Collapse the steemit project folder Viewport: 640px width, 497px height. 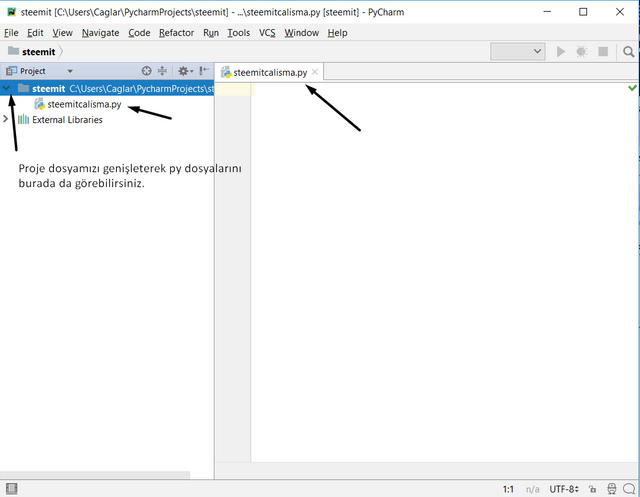7,88
